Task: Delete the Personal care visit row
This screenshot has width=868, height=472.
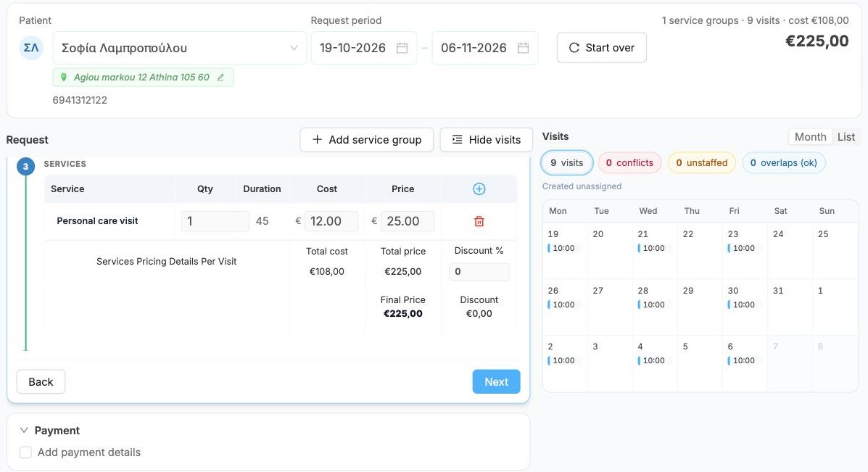Action: click(x=479, y=221)
